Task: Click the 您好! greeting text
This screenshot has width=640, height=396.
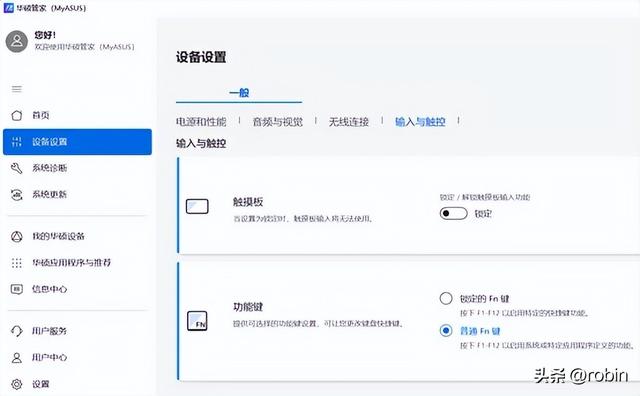Action: click(x=45, y=35)
